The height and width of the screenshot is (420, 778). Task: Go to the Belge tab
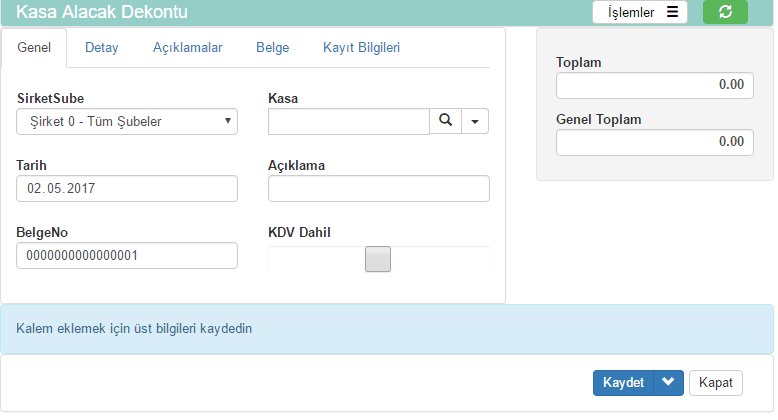click(x=273, y=47)
